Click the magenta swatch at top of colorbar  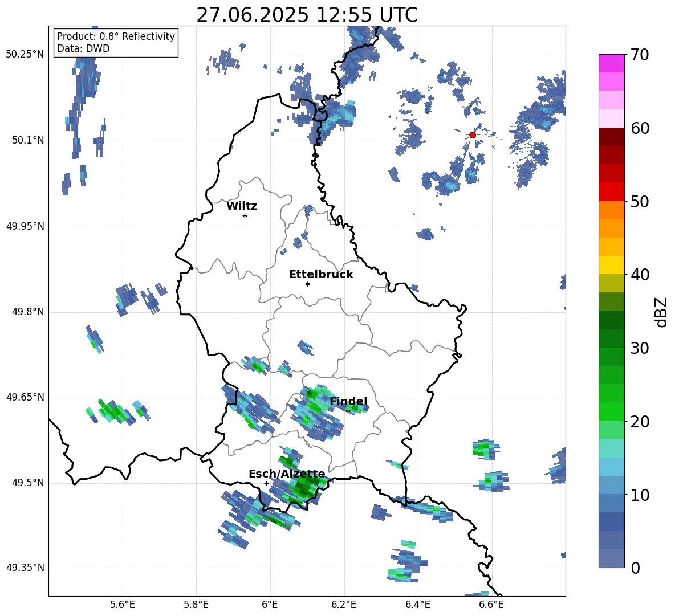pyautogui.click(x=611, y=63)
